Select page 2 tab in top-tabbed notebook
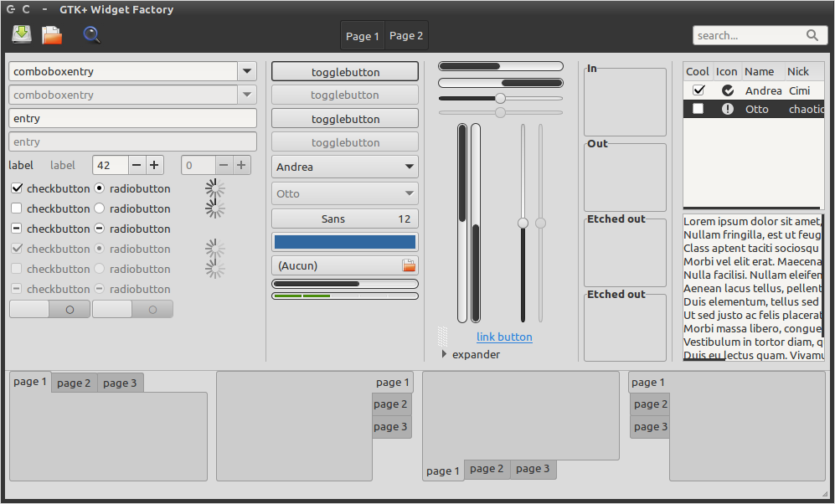835x504 pixels. click(x=74, y=383)
